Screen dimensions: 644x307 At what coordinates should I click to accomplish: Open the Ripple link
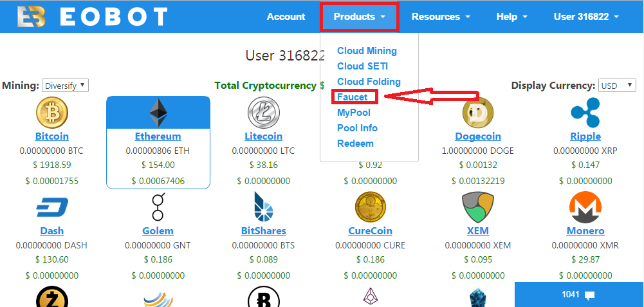coord(585,136)
